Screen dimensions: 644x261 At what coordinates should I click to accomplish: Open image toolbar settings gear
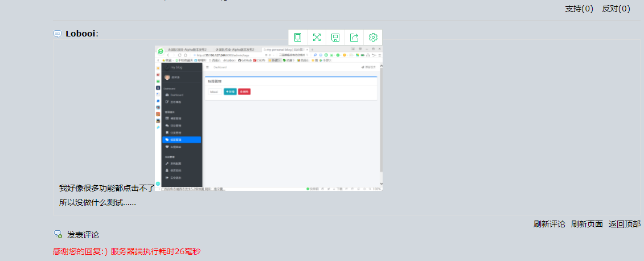[x=373, y=38]
